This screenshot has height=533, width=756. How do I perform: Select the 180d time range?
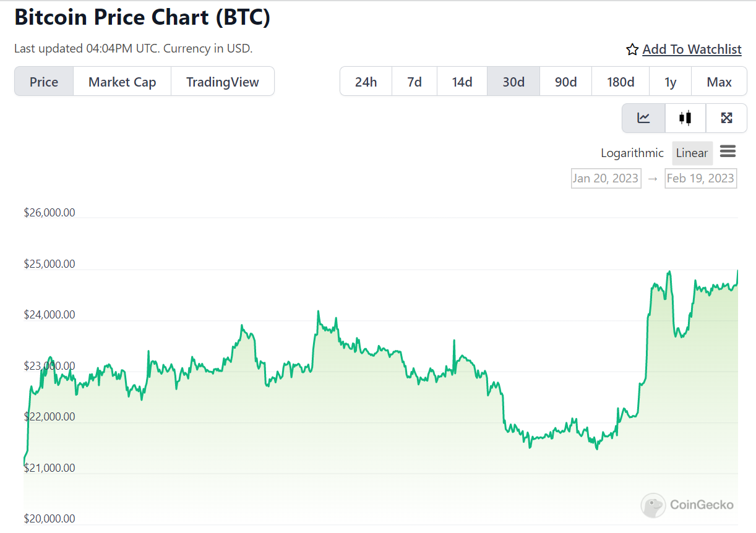pyautogui.click(x=620, y=81)
